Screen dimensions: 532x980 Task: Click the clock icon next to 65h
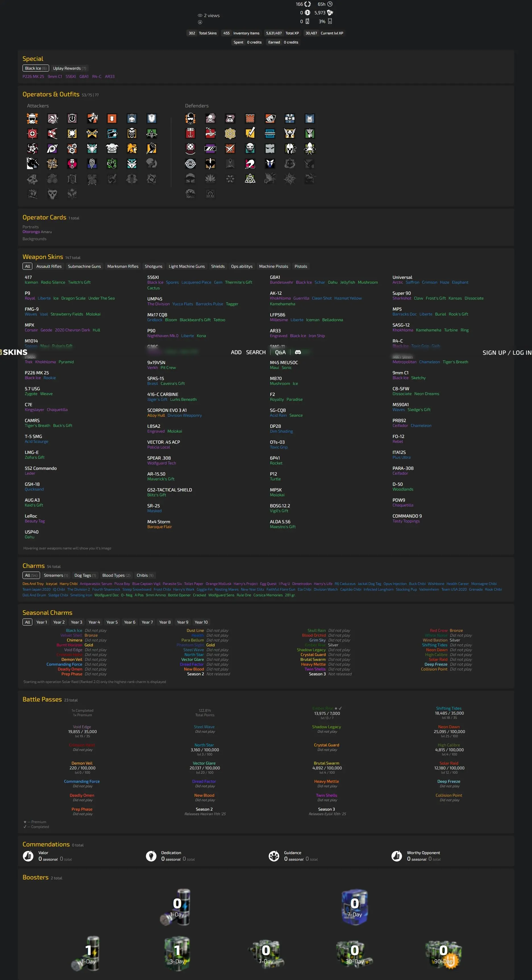pos(330,4)
